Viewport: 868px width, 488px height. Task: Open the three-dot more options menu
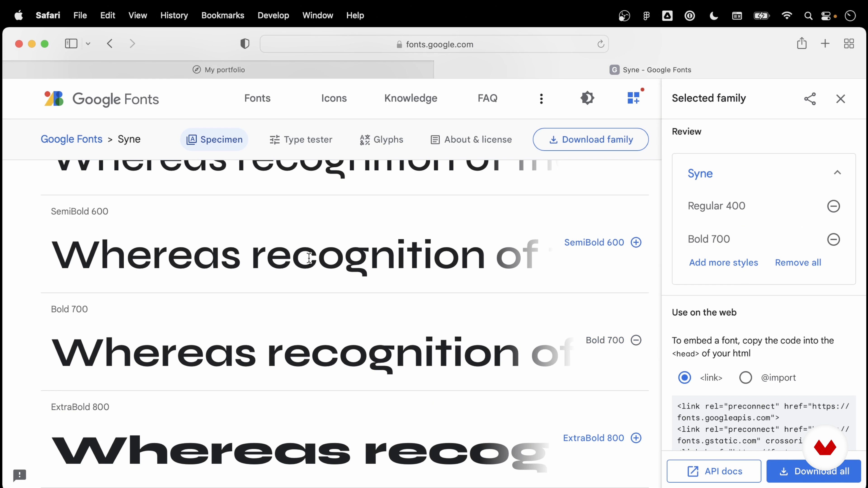click(x=541, y=99)
